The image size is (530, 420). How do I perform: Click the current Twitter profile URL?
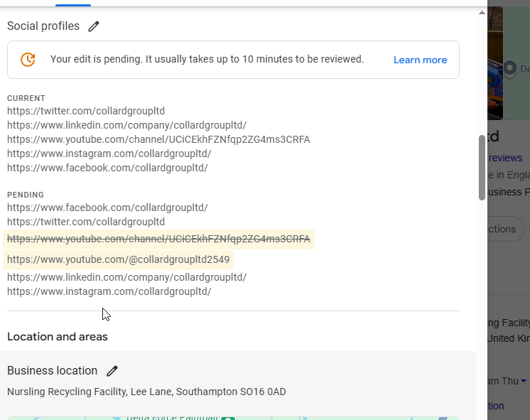tap(86, 111)
